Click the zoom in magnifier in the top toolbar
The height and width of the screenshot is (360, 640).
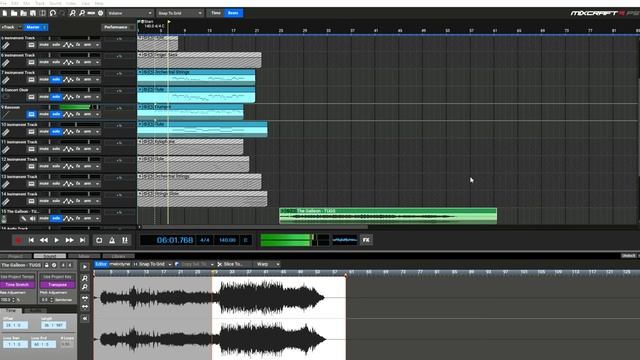point(72,13)
